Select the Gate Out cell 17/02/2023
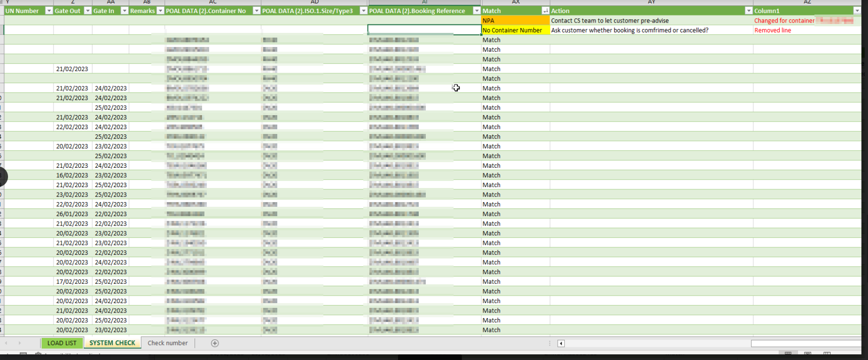 pos(73,282)
